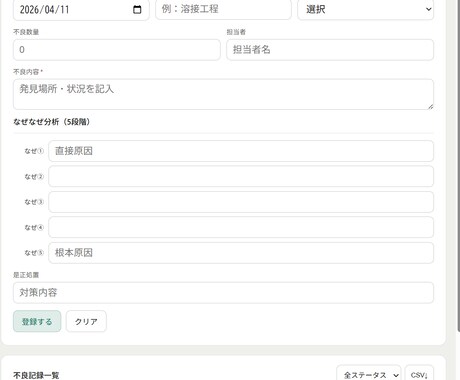Screen dimensions: 460x380
Task: Click the なぜ③ input field
Action: 241,202
